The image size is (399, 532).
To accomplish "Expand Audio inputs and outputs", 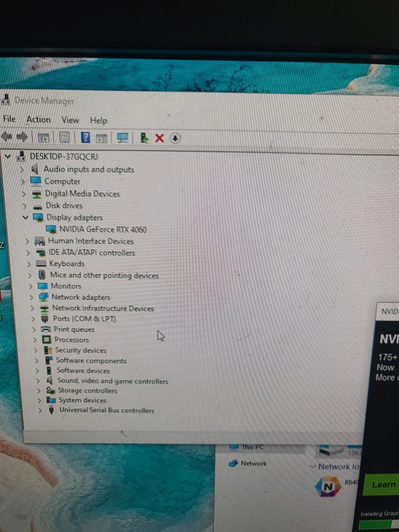I will [22, 169].
